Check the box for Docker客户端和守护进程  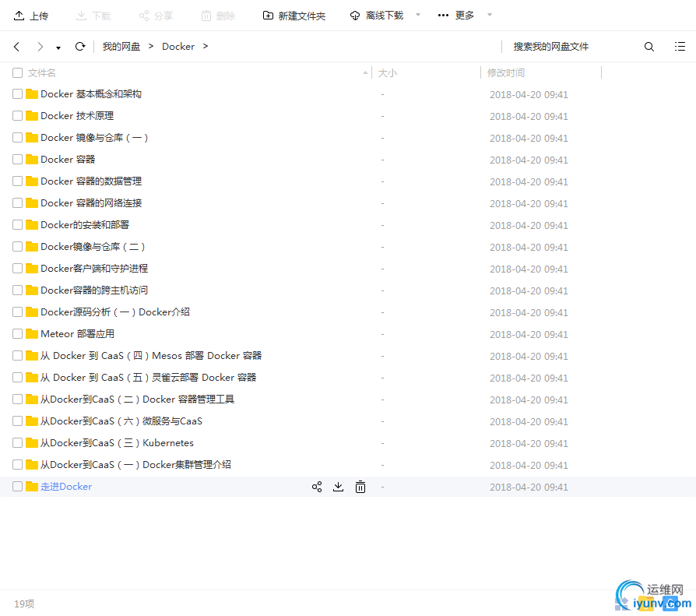click(17, 268)
